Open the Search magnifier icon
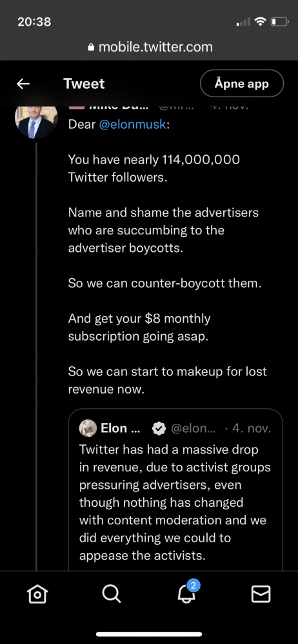 point(111,594)
